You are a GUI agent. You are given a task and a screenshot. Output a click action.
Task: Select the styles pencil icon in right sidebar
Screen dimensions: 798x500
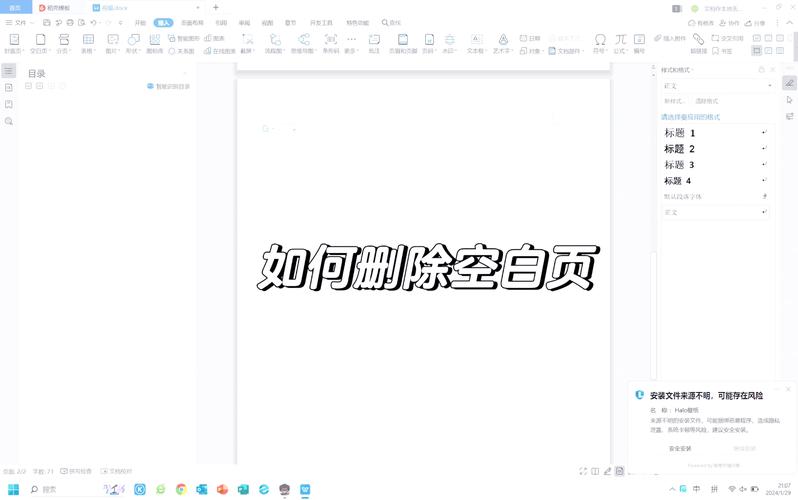point(789,82)
